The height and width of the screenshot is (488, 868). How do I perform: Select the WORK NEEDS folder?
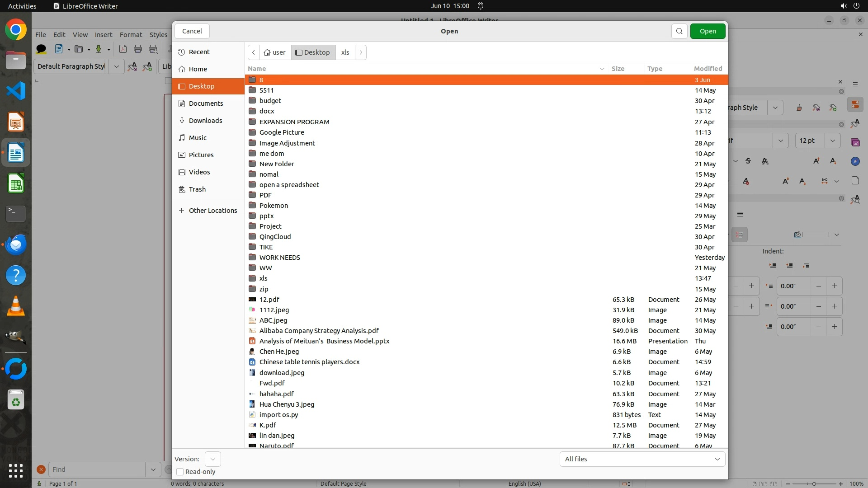click(x=279, y=258)
